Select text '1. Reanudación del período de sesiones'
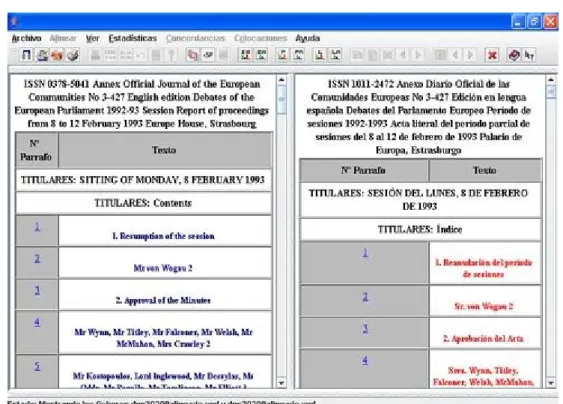This screenshot has height=404, width=563. [x=483, y=268]
